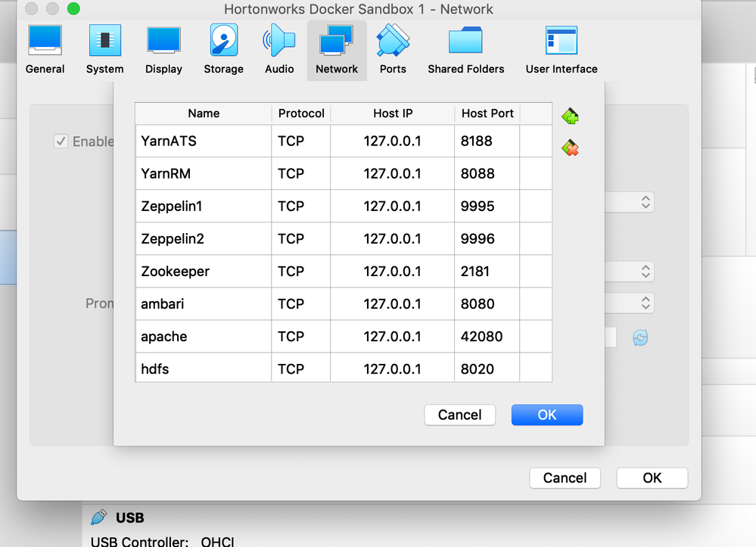Open the Promiscuous Mode dropdown
The image size is (756, 547).
(644, 303)
